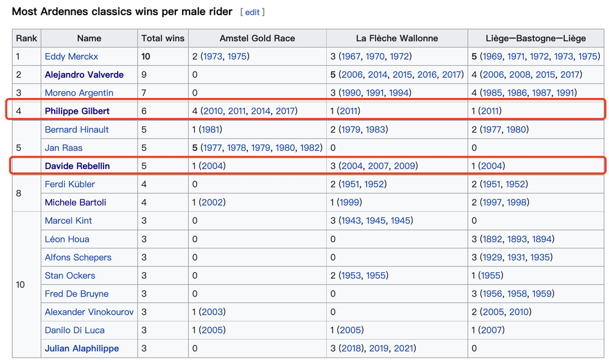Click Valverde's 2008 Liège–Bastogne–Liège link

[519, 74]
